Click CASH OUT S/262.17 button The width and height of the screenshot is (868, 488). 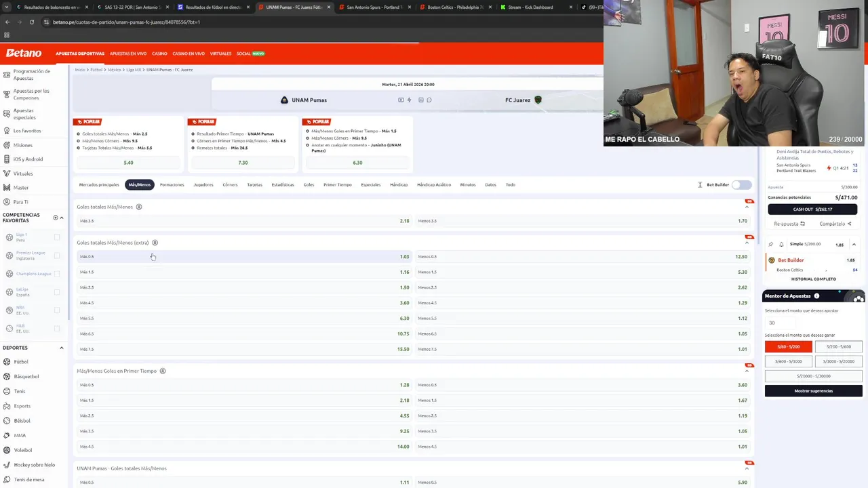tap(813, 209)
